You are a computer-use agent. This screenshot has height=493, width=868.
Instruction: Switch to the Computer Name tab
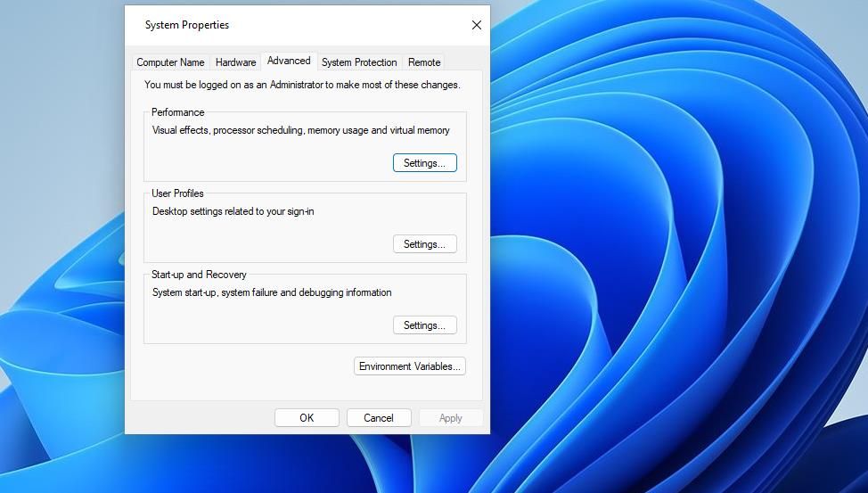pyautogui.click(x=170, y=62)
